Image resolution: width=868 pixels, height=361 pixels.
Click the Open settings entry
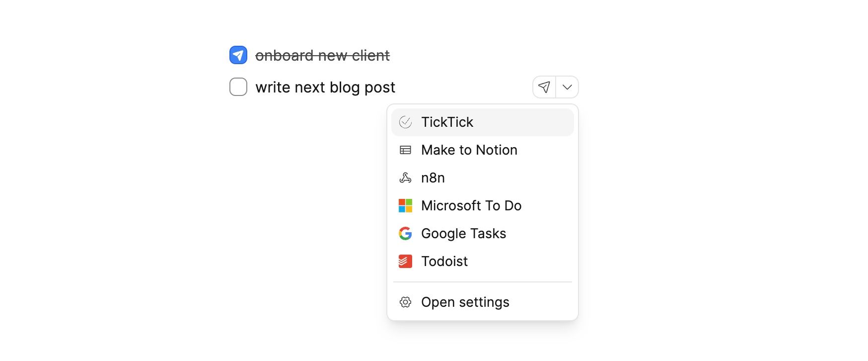coord(465,302)
